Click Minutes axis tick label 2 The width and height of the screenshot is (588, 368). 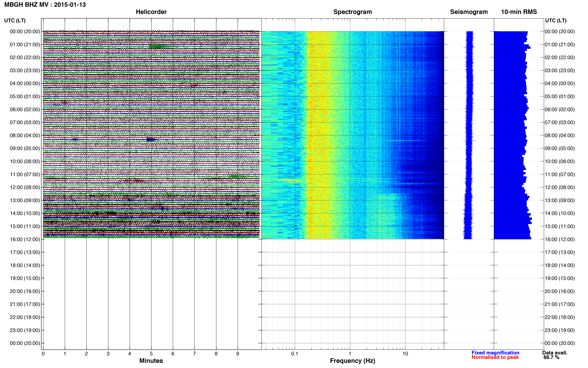pyautogui.click(x=86, y=354)
